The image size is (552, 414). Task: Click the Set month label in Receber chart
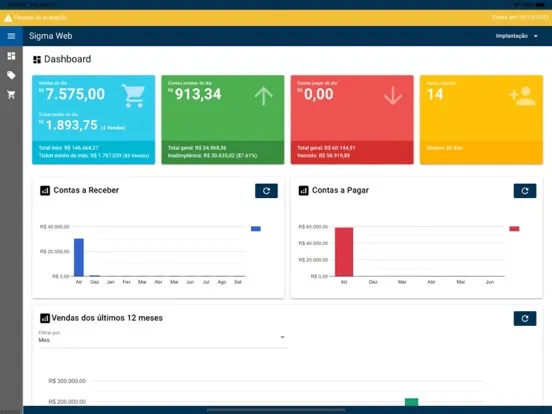tap(238, 282)
